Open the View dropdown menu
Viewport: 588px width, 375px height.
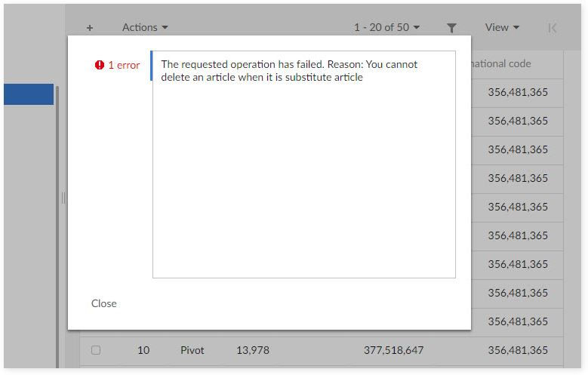coord(502,27)
